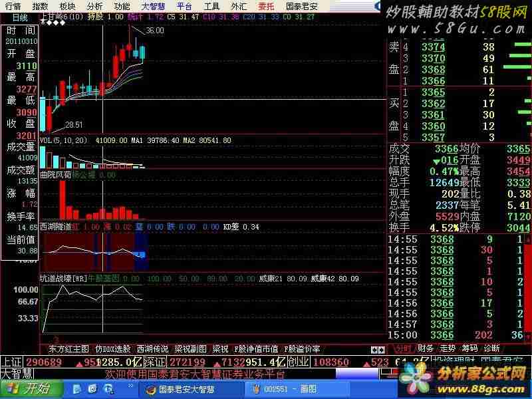This screenshot has width=532, height=399.
Task: Click the 日线 period label
Action: point(20,18)
